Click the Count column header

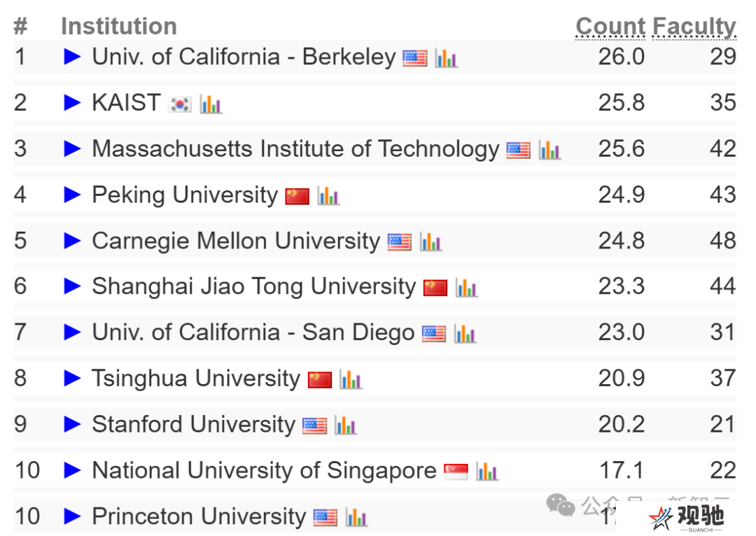(610, 27)
